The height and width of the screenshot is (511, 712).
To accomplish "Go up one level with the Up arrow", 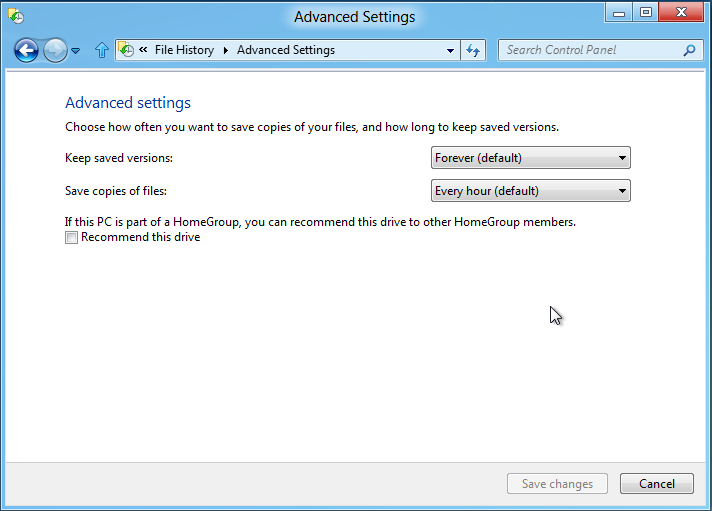I will (101, 50).
